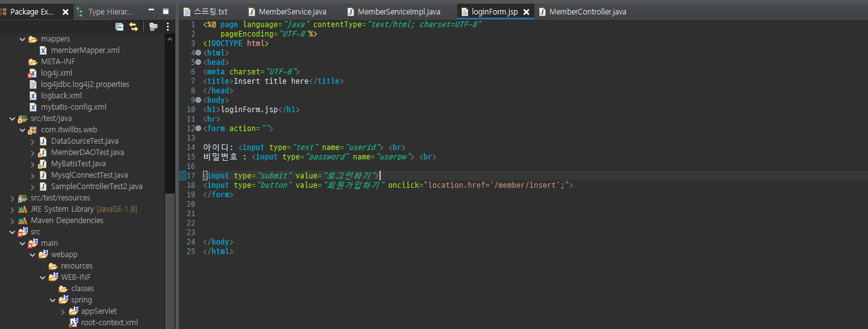
Task: Collapse the src/test/java source folder
Action: (x=13, y=118)
